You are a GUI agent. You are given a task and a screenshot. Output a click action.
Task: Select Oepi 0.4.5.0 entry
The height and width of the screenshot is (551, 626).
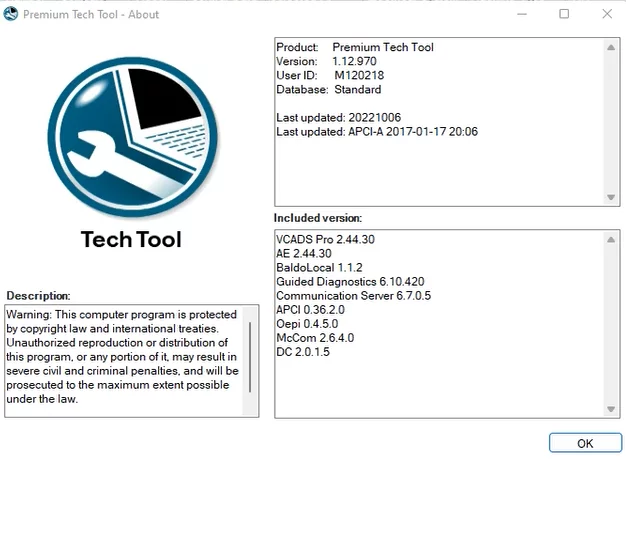(309, 324)
